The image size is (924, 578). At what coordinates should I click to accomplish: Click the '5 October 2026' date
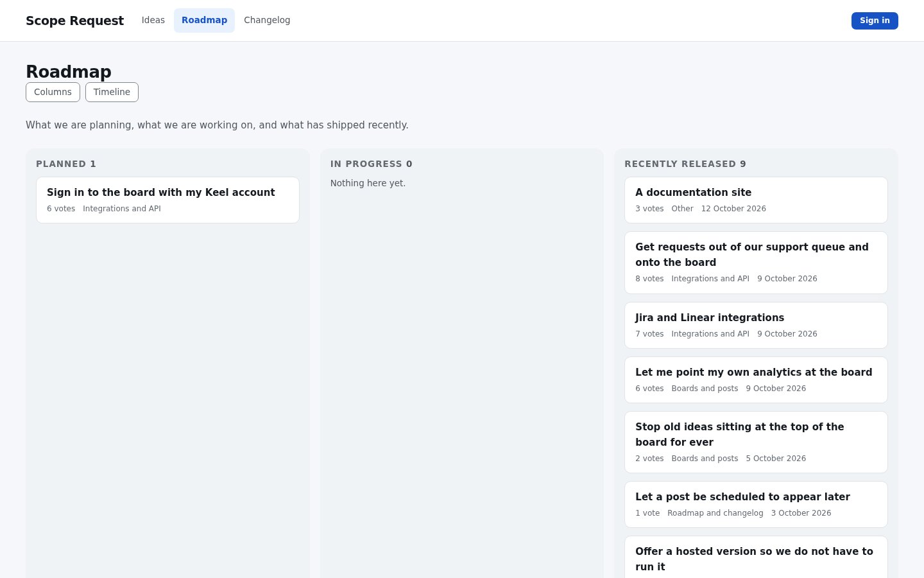(x=776, y=459)
